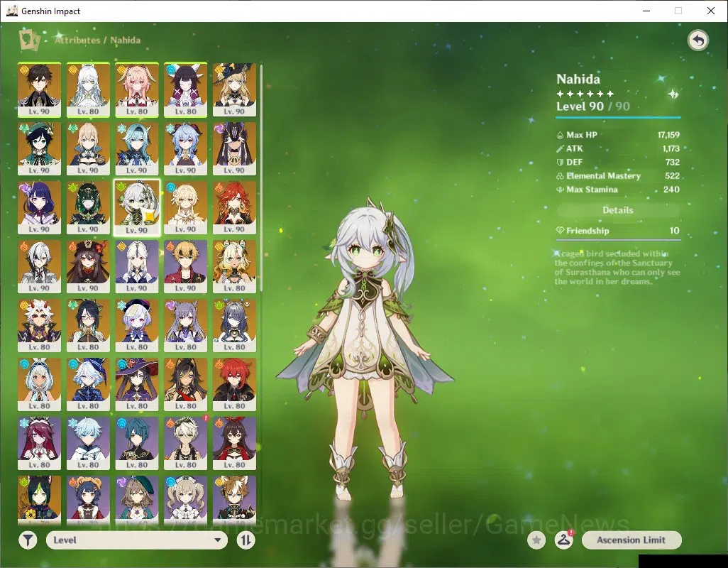The width and height of the screenshot is (728, 568).
Task: Select Jean's portrait
Action: tap(88, 148)
